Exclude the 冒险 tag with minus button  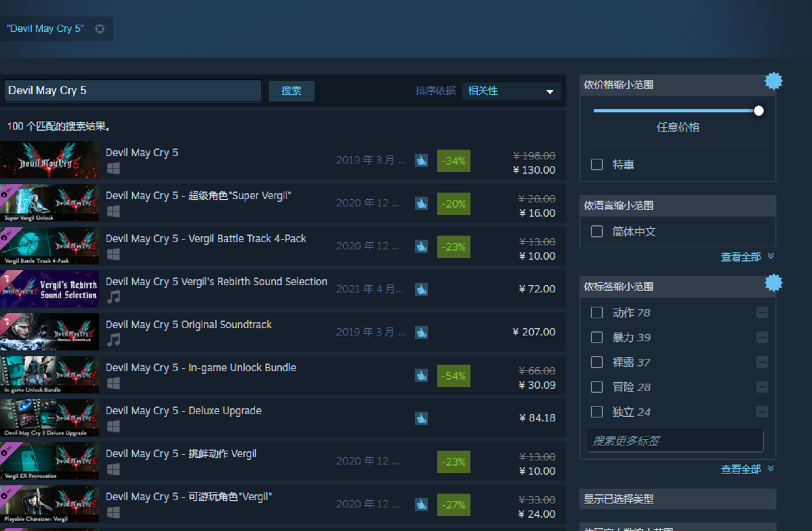(x=762, y=387)
